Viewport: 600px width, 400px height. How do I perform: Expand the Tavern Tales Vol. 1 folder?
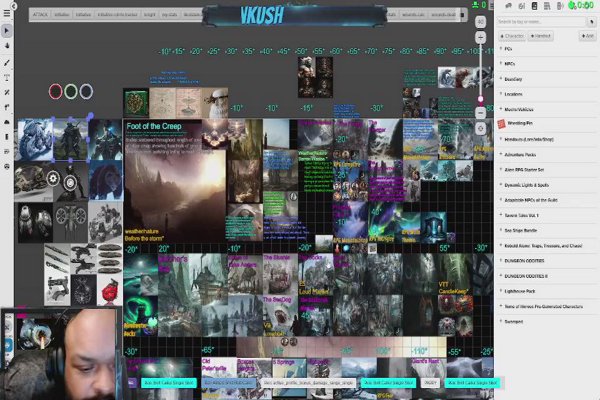546,215
